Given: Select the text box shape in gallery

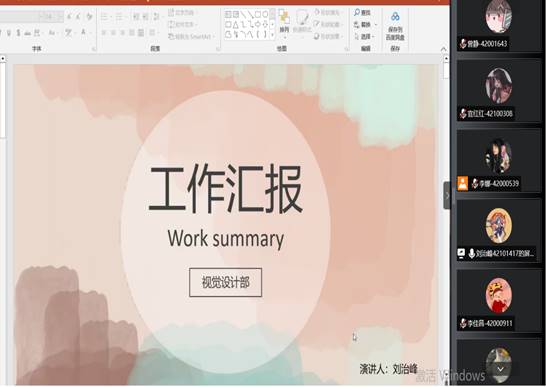Looking at the screenshot, I should (x=228, y=14).
